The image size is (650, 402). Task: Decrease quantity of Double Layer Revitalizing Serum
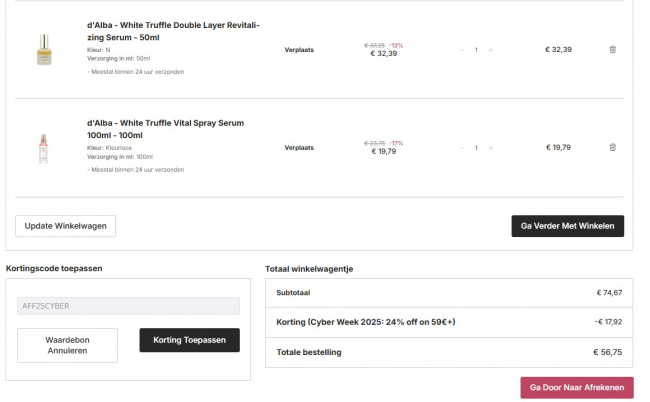[462, 49]
